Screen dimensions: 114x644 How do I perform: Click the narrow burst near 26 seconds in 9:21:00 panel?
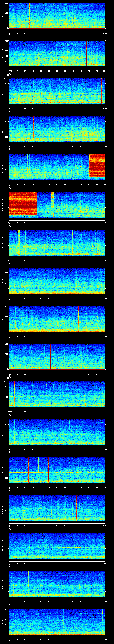pos(52,205)
